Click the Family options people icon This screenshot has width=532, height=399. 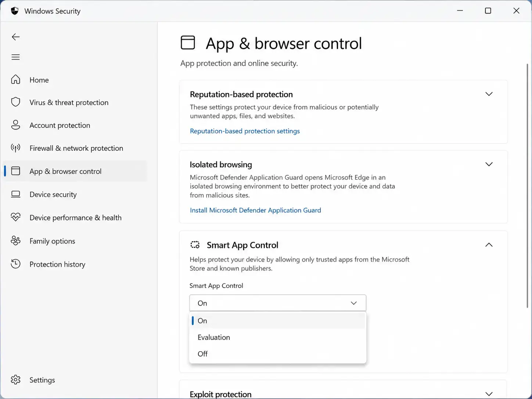pyautogui.click(x=15, y=241)
